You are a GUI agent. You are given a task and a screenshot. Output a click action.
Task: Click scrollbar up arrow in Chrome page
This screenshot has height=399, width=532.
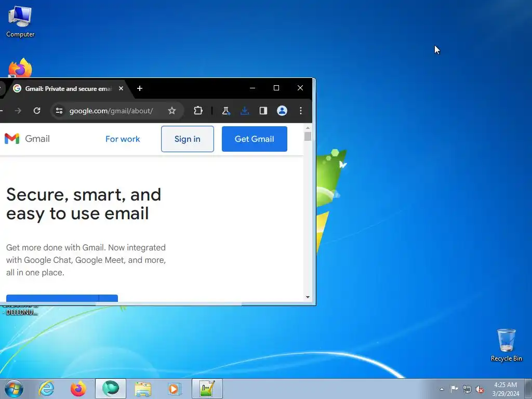point(308,128)
